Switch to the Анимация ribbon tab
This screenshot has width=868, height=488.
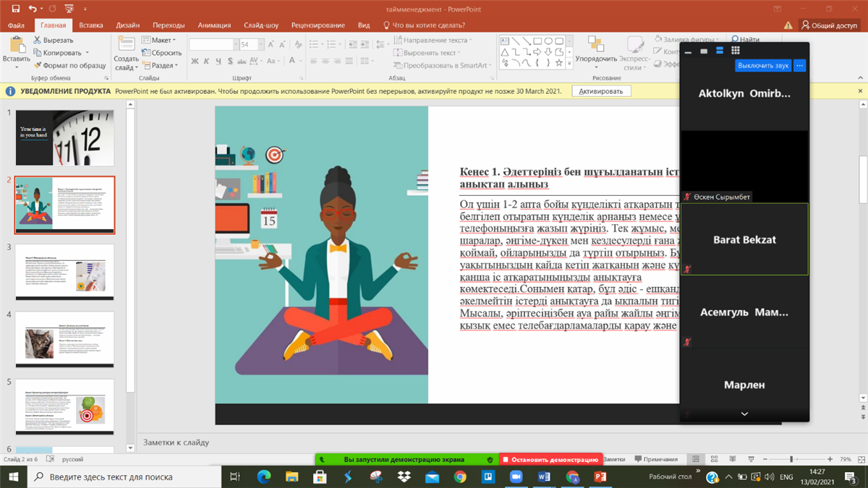click(x=214, y=25)
